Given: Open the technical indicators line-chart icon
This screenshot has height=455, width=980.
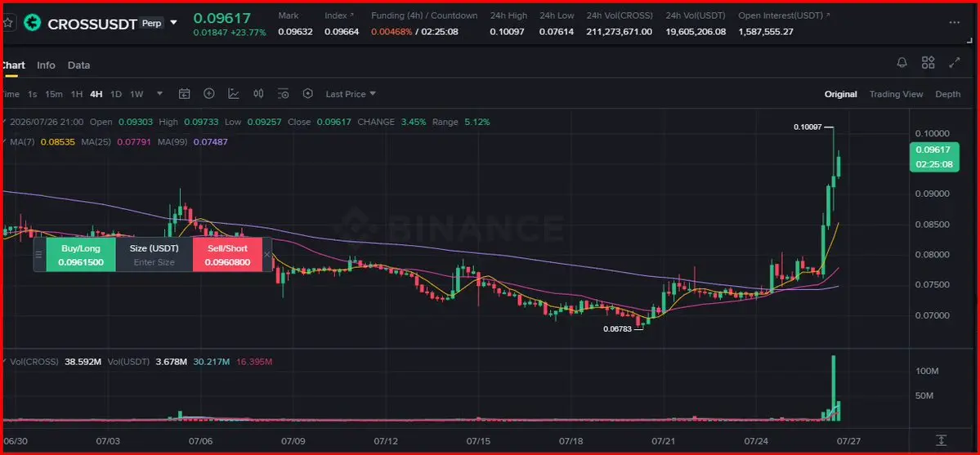Looking at the screenshot, I should click(234, 94).
